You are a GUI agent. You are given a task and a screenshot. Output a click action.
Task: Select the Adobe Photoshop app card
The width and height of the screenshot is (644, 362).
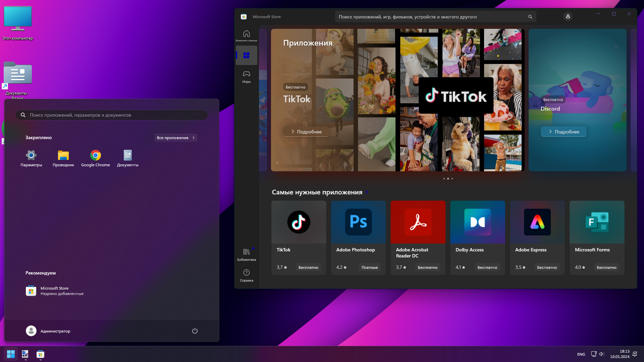[x=358, y=237]
